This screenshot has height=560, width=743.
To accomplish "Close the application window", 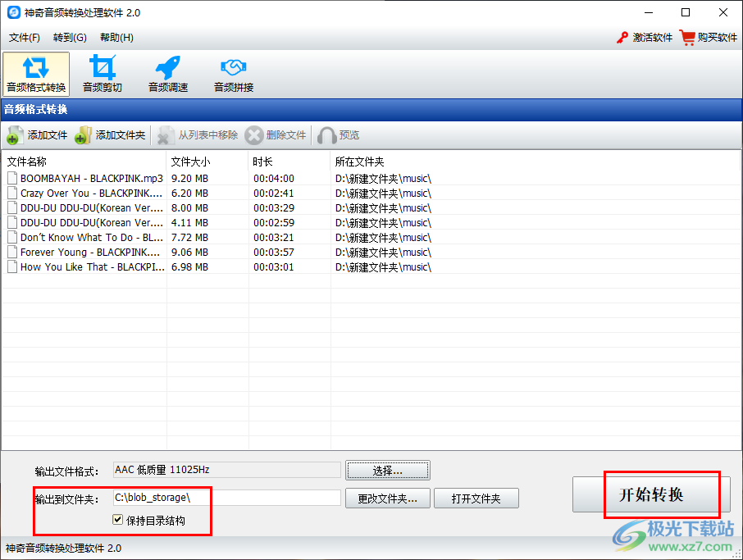I will (x=723, y=12).
